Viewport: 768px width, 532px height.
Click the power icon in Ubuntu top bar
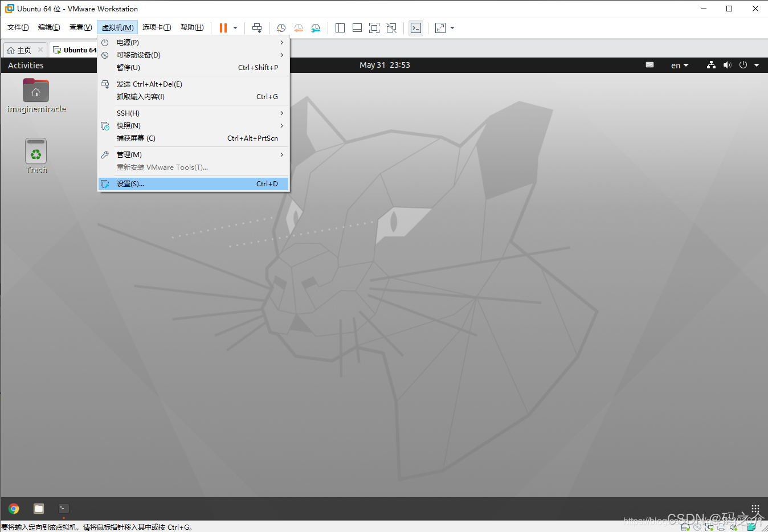click(x=743, y=65)
